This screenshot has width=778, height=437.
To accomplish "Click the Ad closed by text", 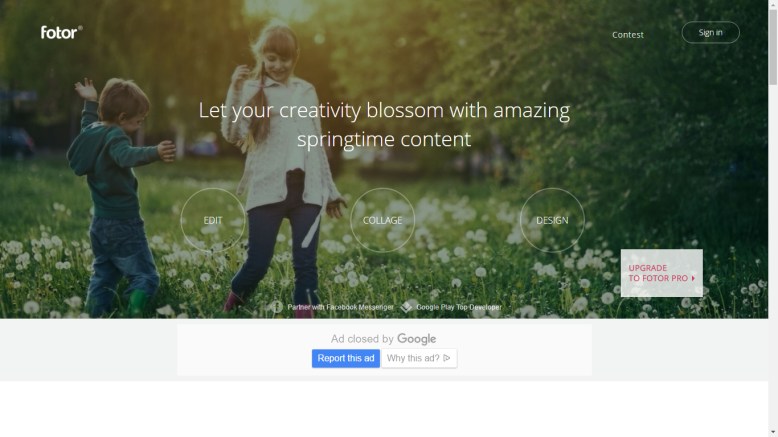I will [x=362, y=339].
